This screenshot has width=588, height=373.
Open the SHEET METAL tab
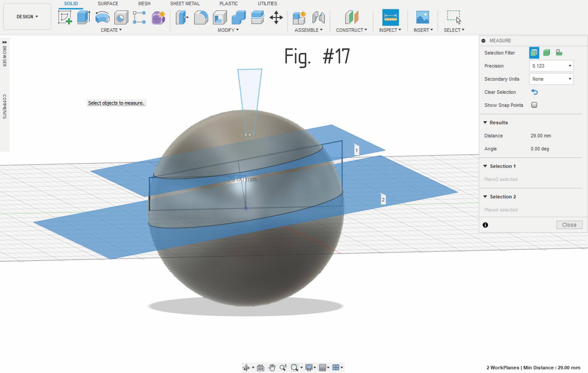(185, 3)
